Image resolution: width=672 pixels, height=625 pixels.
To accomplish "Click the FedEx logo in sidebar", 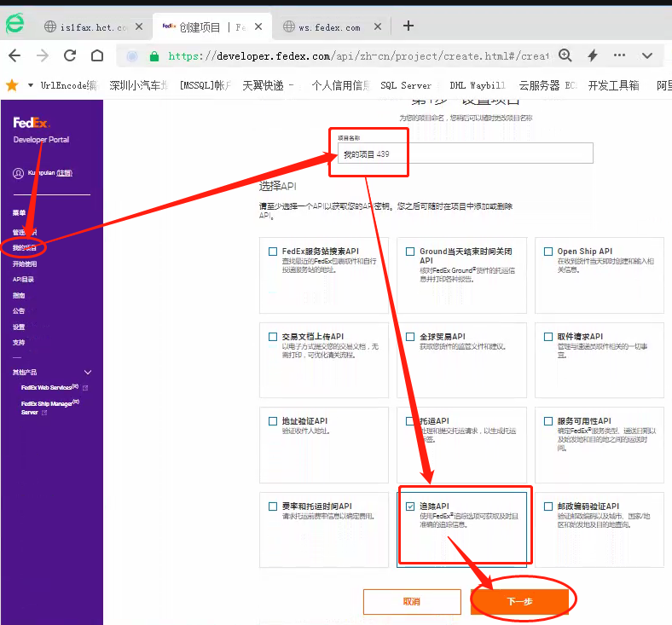I will 32,123.
